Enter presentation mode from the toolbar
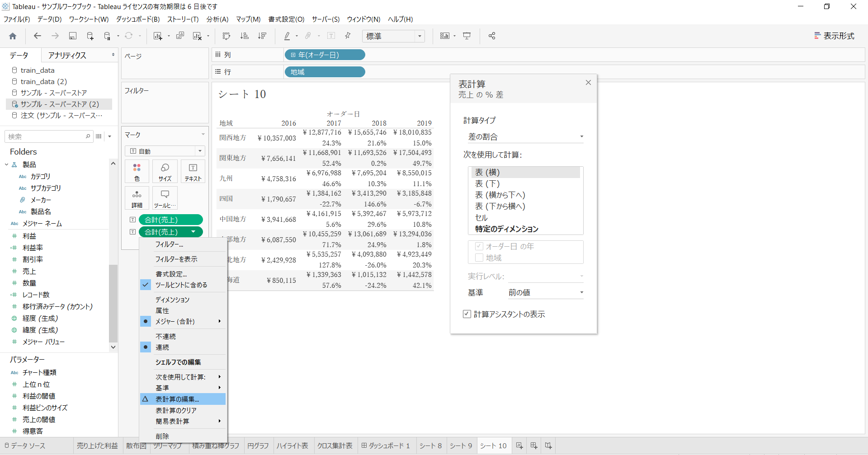 467,36
